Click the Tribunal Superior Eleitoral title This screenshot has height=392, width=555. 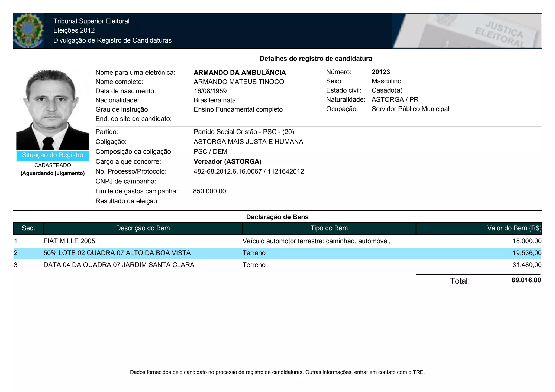coord(91,21)
